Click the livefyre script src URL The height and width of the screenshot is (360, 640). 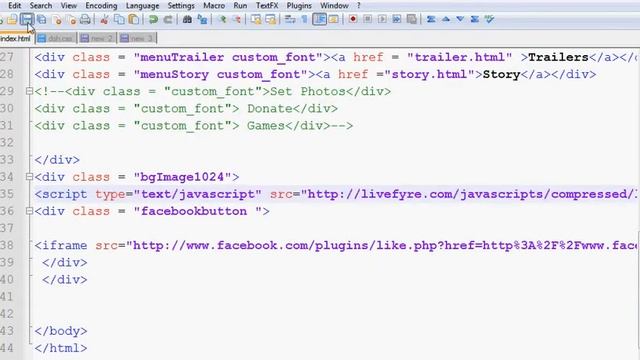click(469, 194)
